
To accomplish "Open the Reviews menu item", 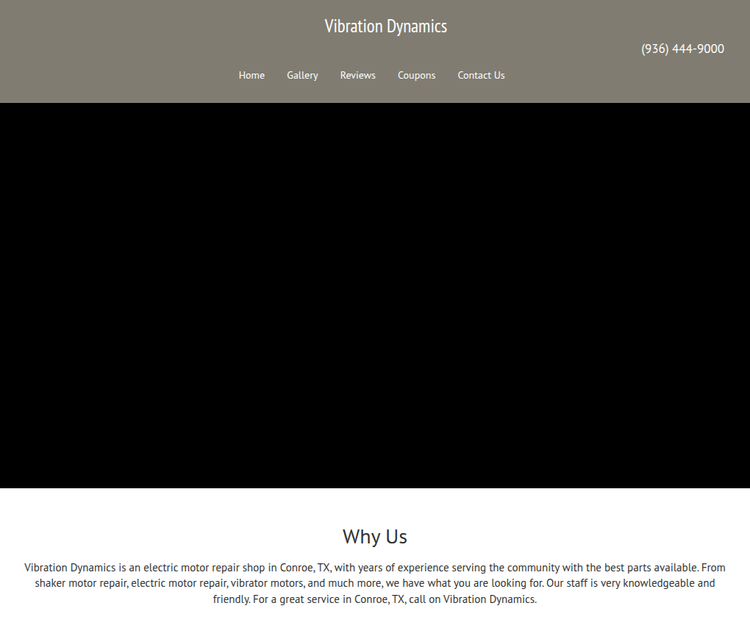I will point(357,75).
